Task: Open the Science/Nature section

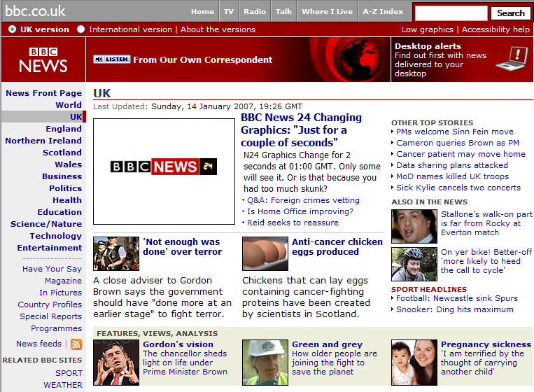Action: click(x=46, y=224)
